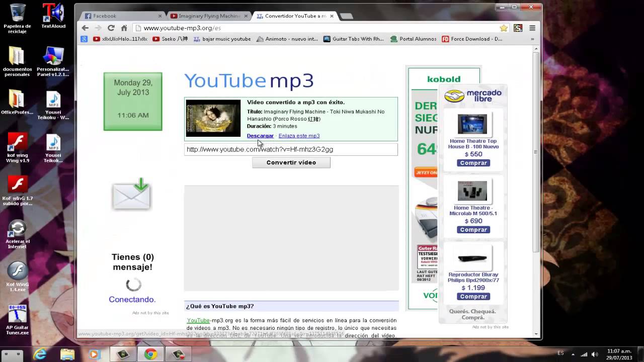
Task: Open the Reproductor Bluray Philips product image
Action: [472, 258]
